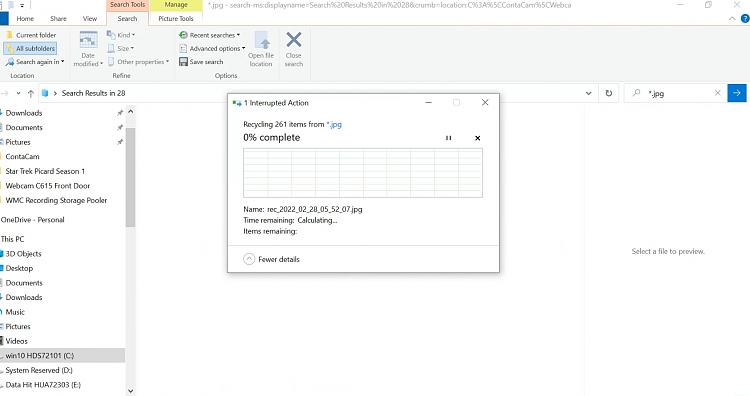Minimize the Interrupted Action dialog
This screenshot has width=750, height=396.
(429, 103)
